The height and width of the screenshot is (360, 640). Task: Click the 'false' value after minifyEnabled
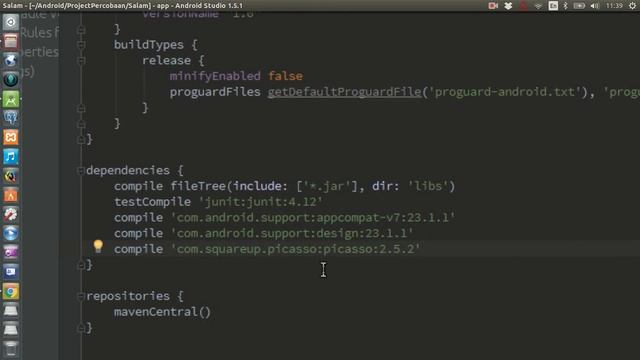tap(286, 76)
